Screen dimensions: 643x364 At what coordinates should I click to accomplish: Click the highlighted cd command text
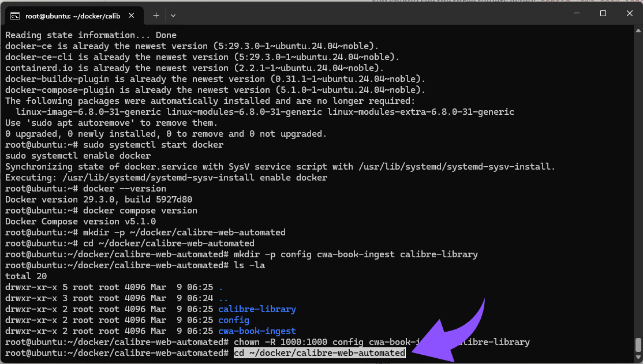point(320,352)
